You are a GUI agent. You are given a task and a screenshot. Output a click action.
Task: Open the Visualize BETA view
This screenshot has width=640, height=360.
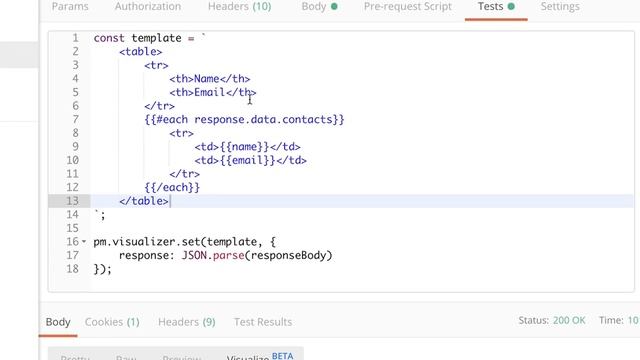[x=260, y=357]
